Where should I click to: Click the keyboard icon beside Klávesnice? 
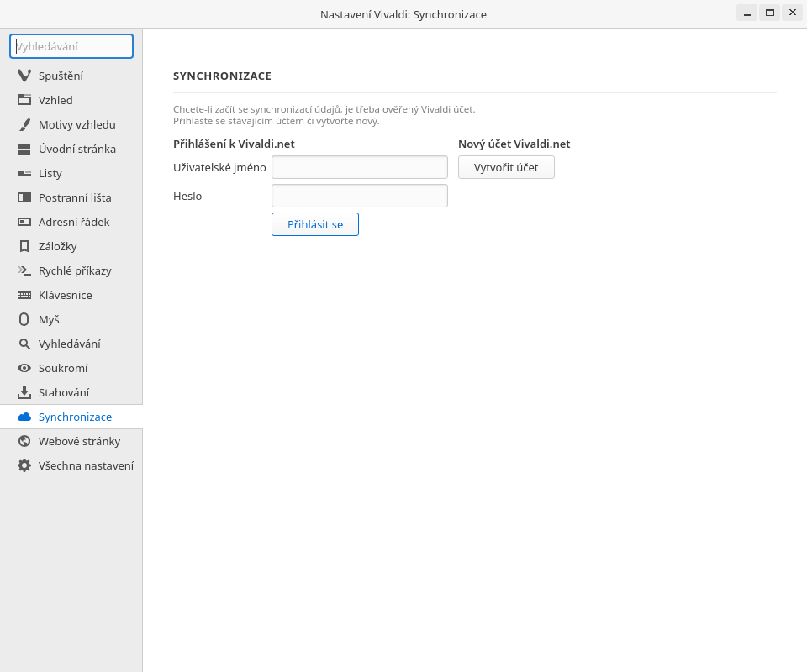tap(24, 295)
